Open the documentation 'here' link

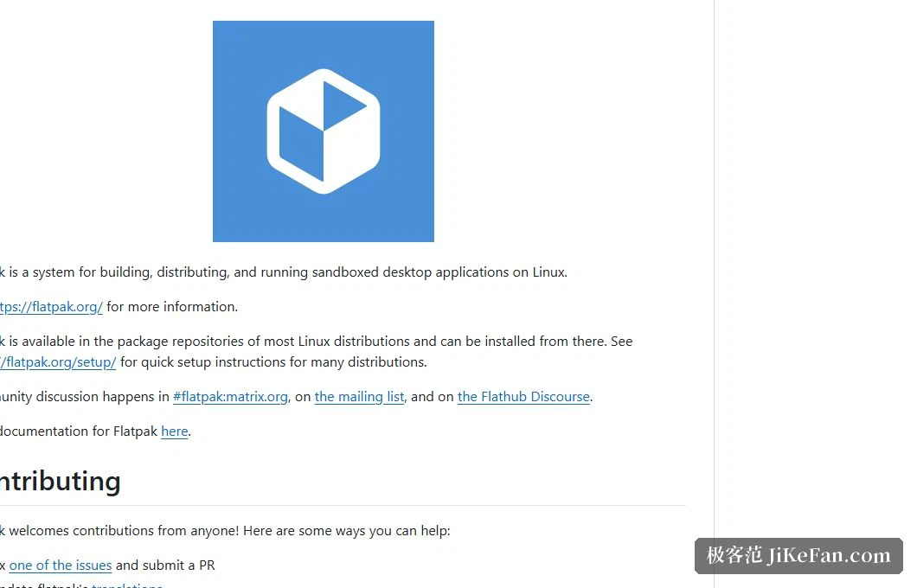click(x=174, y=431)
